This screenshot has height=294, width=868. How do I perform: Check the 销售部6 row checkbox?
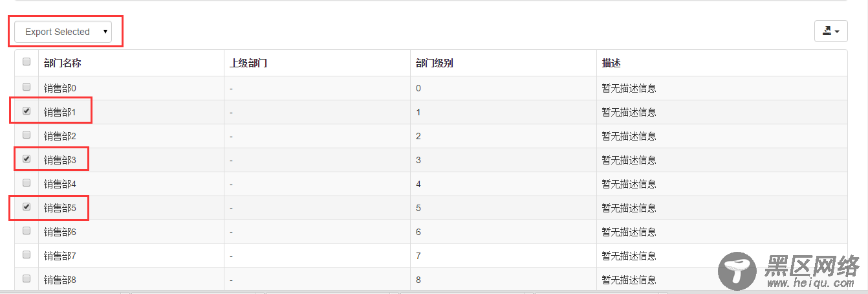click(x=27, y=231)
